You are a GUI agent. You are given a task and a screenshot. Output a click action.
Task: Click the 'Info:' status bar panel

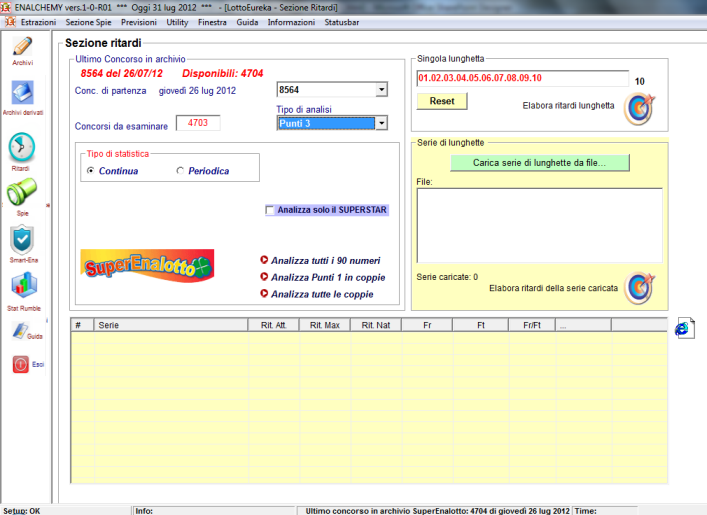(214, 510)
